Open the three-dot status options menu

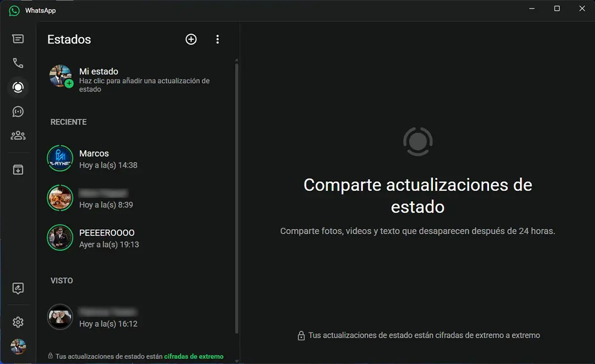[217, 39]
